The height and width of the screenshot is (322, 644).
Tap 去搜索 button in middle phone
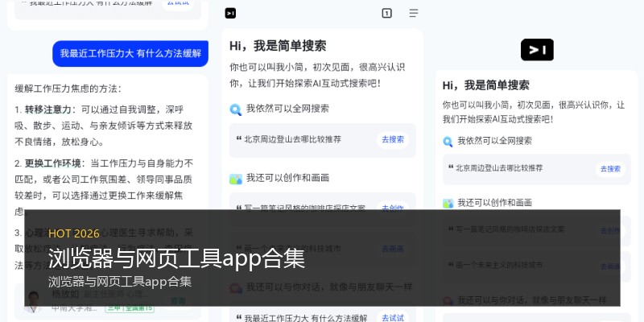pos(393,139)
